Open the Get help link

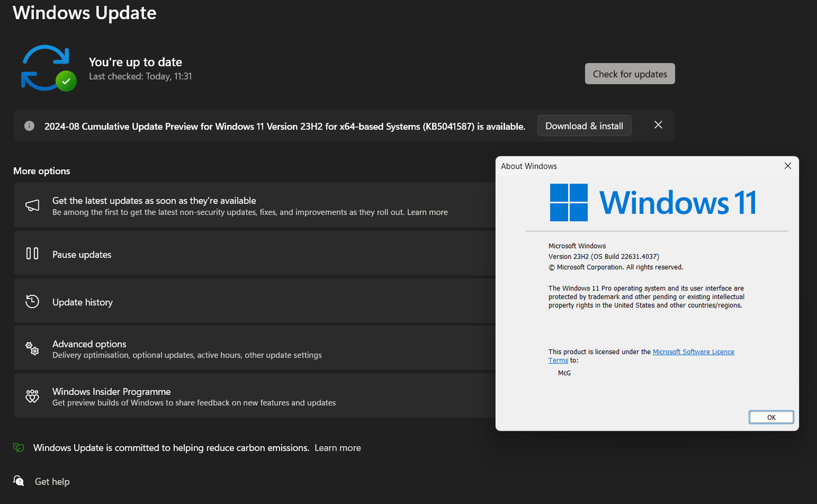tap(52, 482)
